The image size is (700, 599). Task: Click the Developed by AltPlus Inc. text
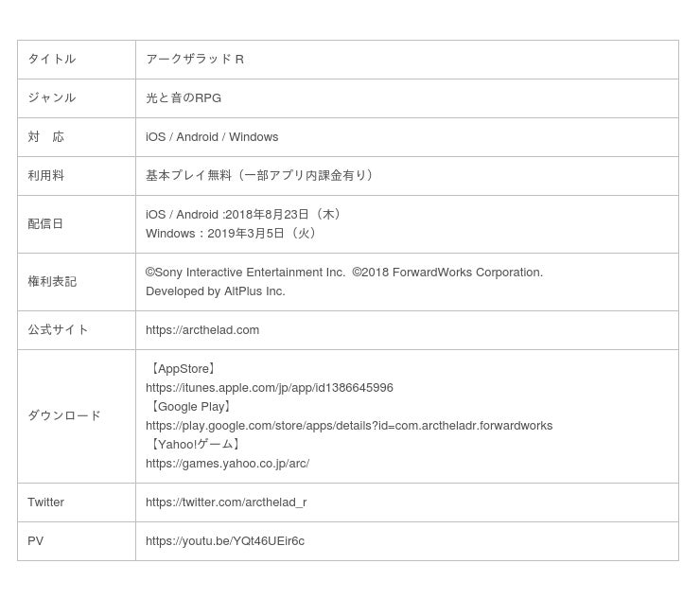pos(215,291)
